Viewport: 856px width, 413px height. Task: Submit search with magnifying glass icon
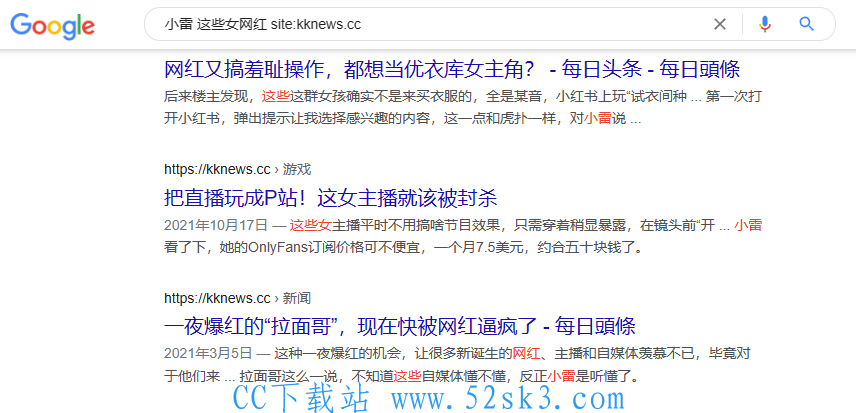[806, 24]
